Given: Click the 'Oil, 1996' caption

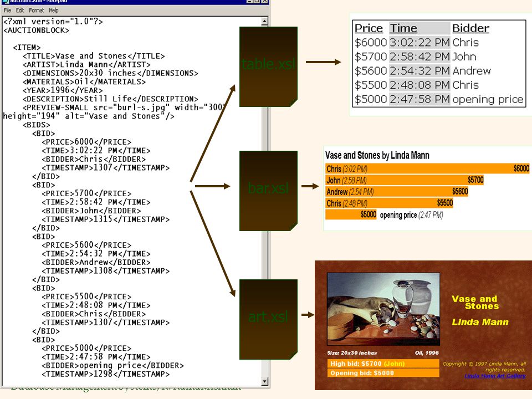Looking at the screenshot, I should pos(427,353).
